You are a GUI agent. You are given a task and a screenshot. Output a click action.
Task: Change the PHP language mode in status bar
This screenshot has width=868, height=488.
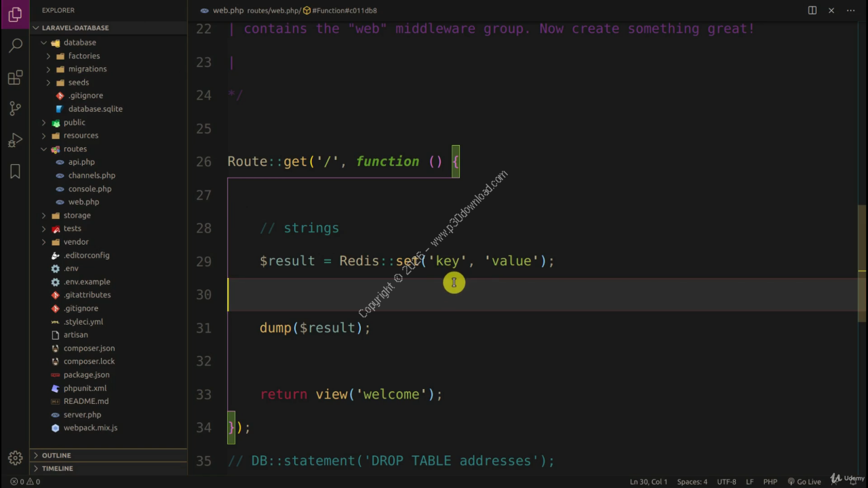tap(770, 482)
